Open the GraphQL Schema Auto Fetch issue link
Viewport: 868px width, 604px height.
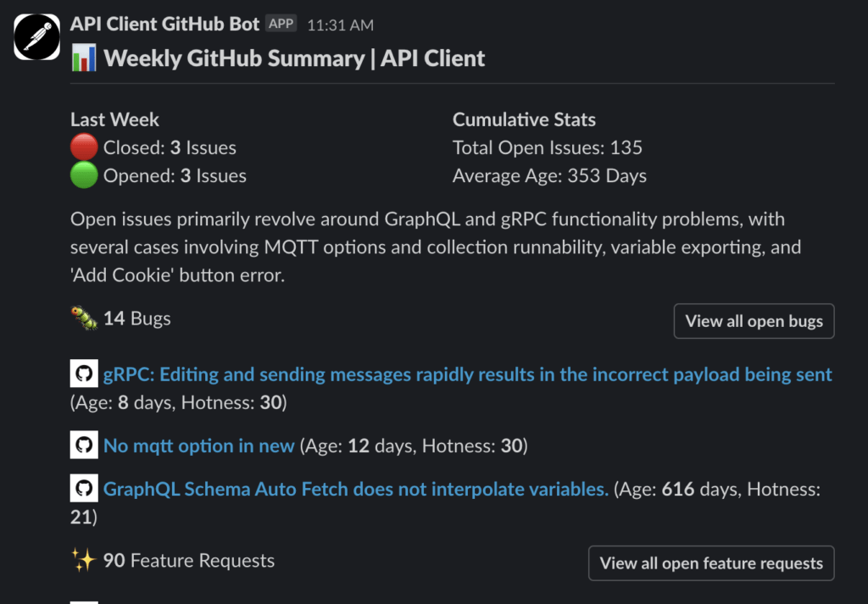tap(356, 489)
